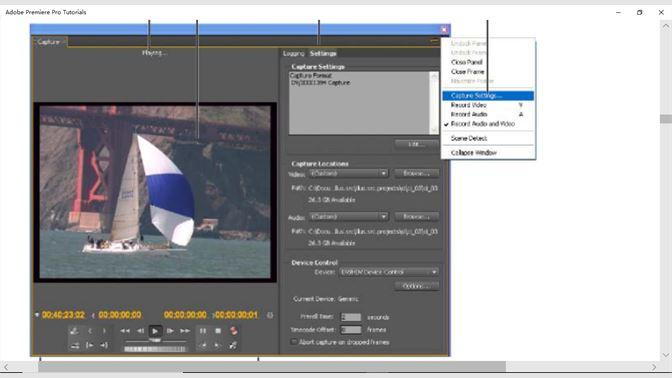Viewport: 672px width, 378px height.
Task: Click the In point timecode after the left brace
Action: [120, 315]
